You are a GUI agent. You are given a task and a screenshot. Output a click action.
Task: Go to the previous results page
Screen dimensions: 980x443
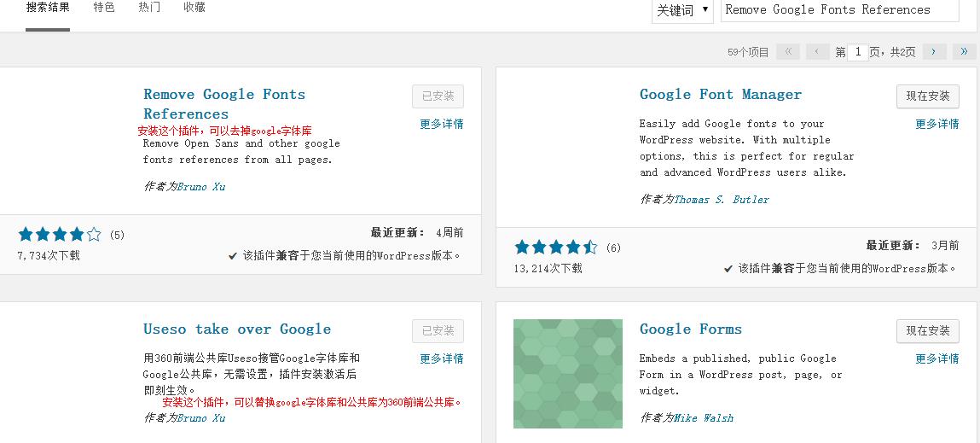pyautogui.click(x=817, y=52)
